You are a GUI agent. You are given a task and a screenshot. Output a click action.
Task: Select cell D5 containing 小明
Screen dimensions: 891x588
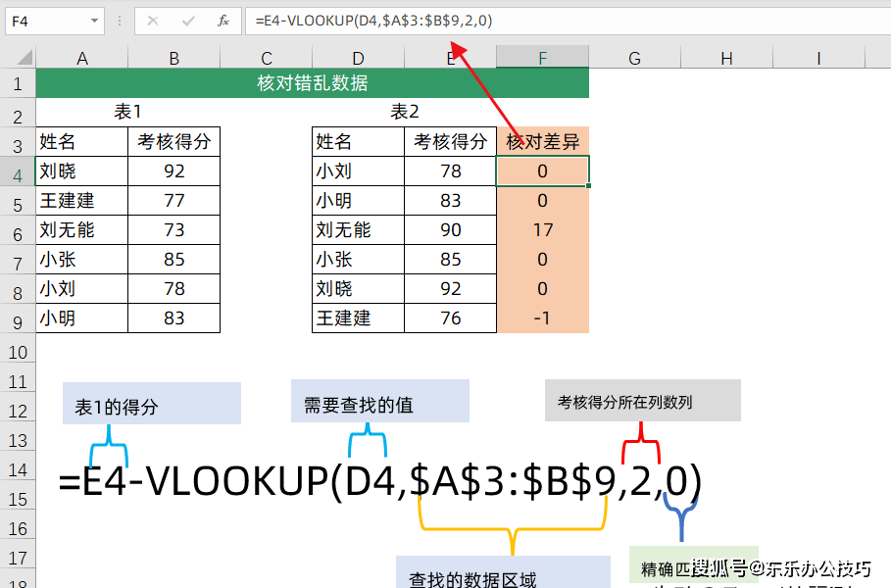(358, 201)
